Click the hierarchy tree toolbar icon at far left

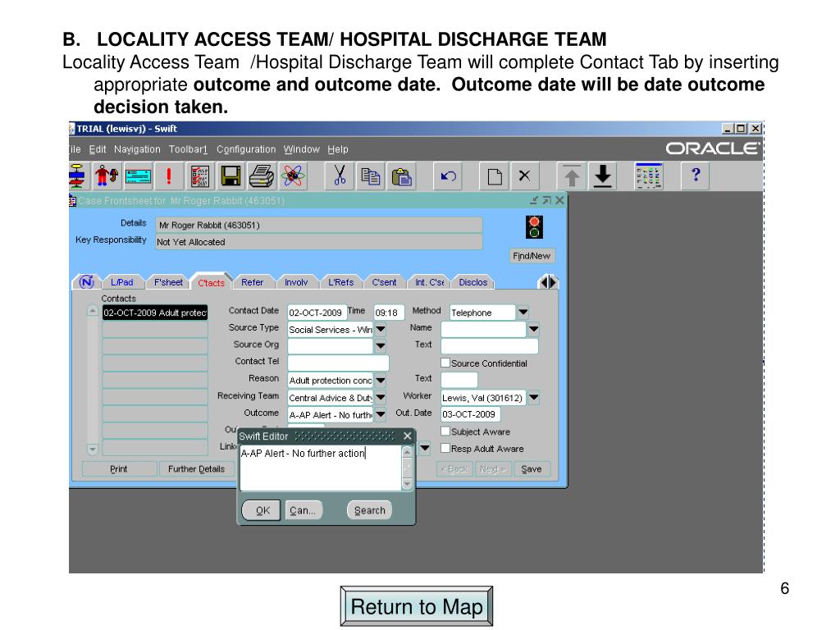pyautogui.click(x=77, y=176)
